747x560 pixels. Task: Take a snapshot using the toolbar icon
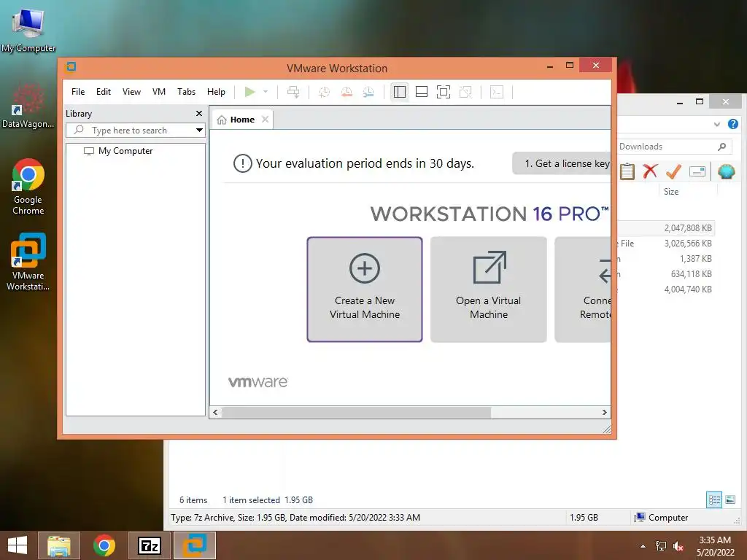[324, 92]
